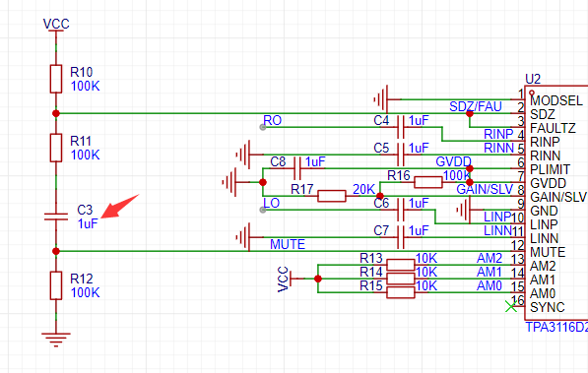Click the junction dot between R10 and R11

(x=56, y=113)
